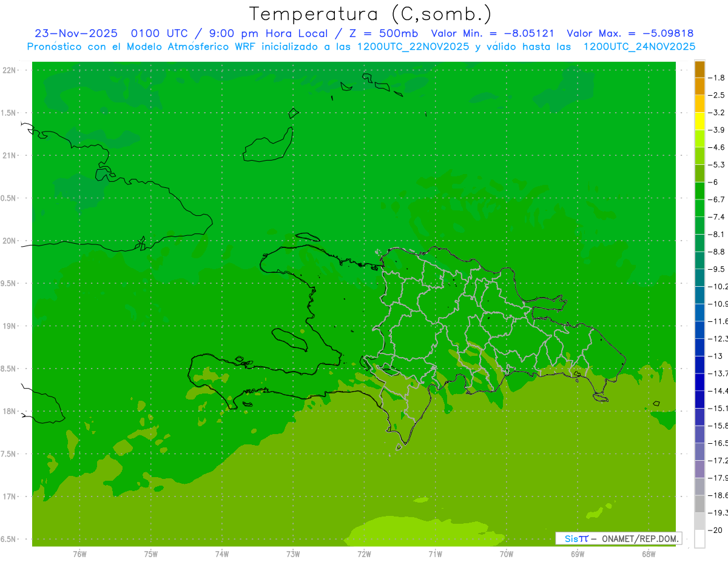Image resolution: width=728 pixels, height=562 pixels.
Task: Click the "20N" latitude axis label
Action: 10,241
